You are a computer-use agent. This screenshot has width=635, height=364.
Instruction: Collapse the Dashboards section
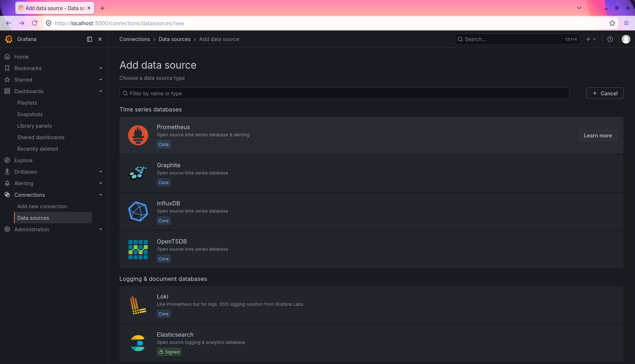(101, 91)
